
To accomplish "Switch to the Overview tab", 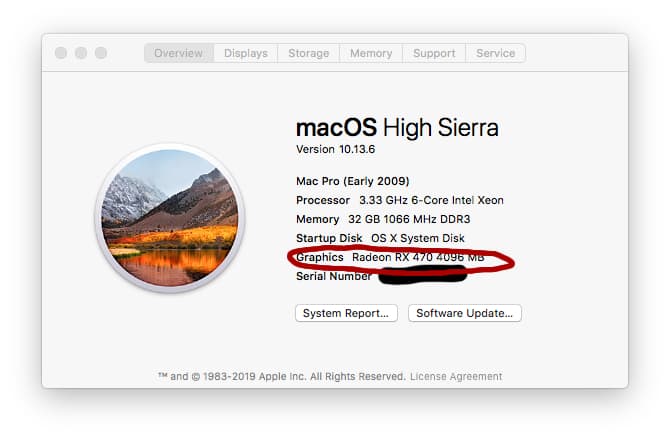I will pyautogui.click(x=179, y=53).
